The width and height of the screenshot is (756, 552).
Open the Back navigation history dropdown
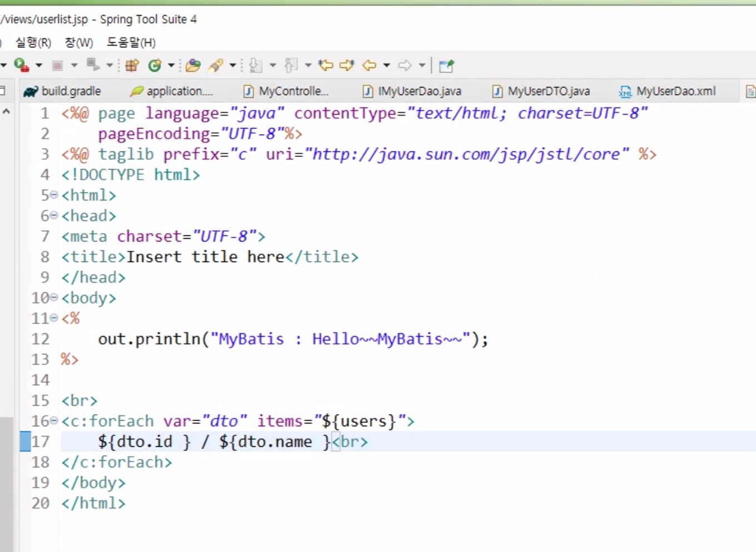tap(387, 65)
